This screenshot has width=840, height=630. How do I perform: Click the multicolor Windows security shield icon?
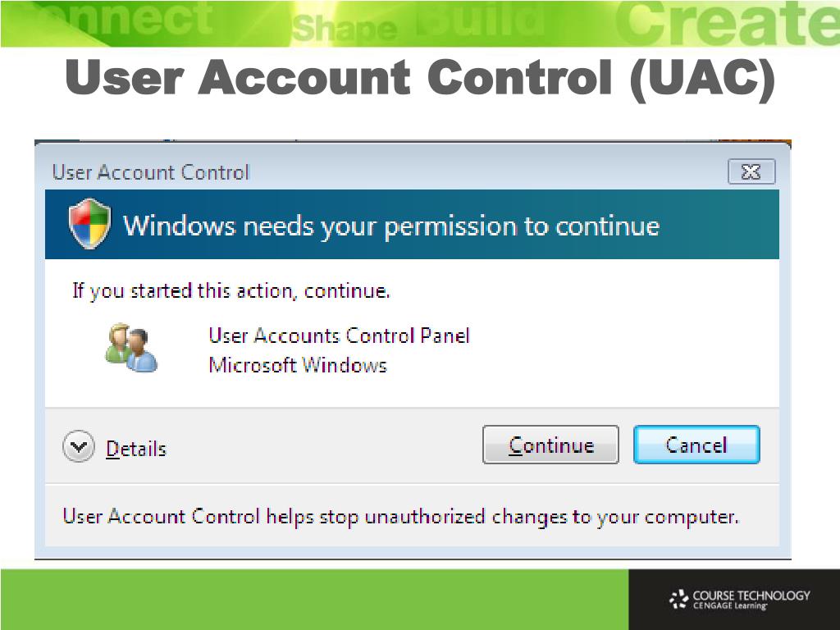[x=89, y=224]
